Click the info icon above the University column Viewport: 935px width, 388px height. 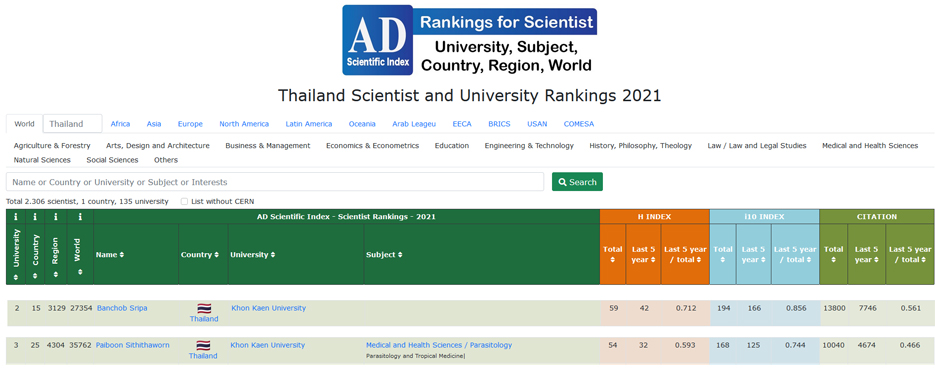16,217
